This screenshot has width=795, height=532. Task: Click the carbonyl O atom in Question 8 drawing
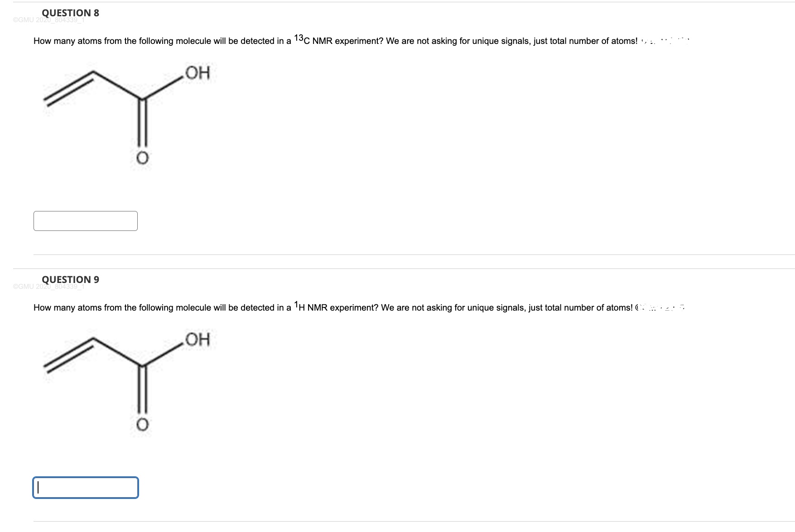coord(142,158)
